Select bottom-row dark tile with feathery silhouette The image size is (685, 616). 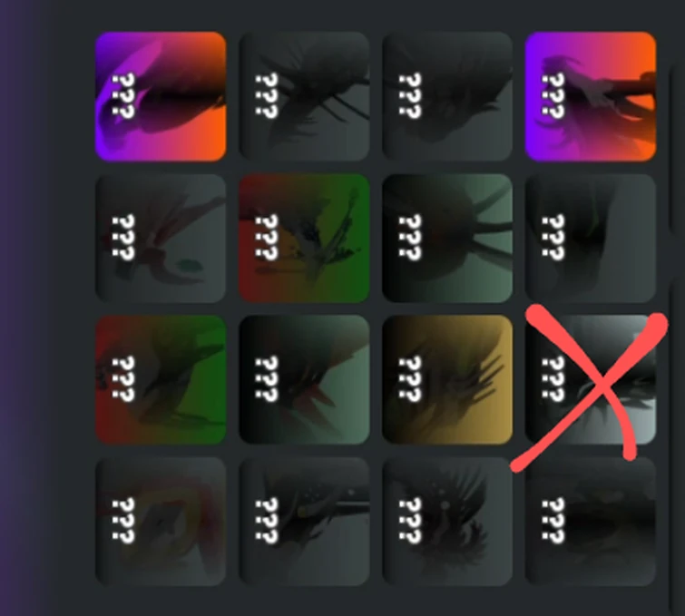coord(447,522)
